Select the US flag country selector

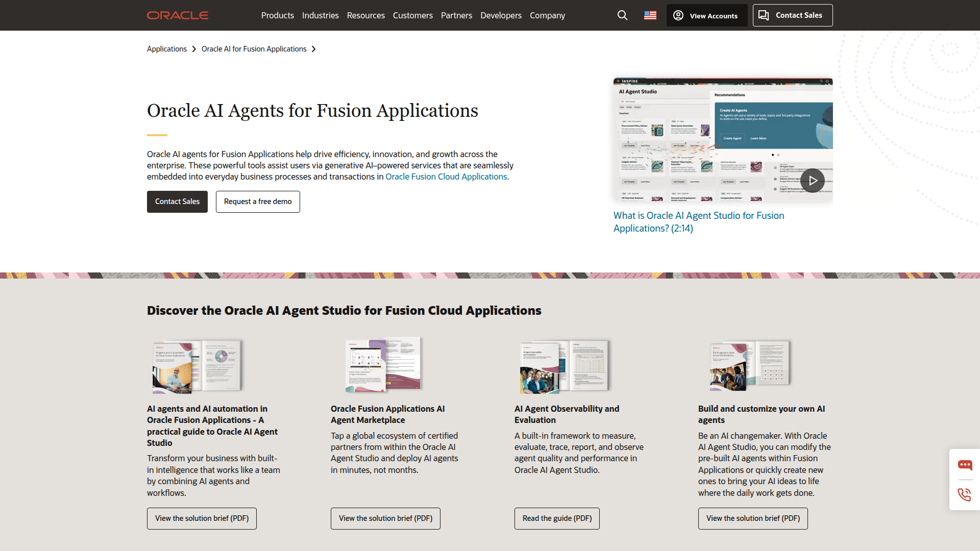[650, 15]
